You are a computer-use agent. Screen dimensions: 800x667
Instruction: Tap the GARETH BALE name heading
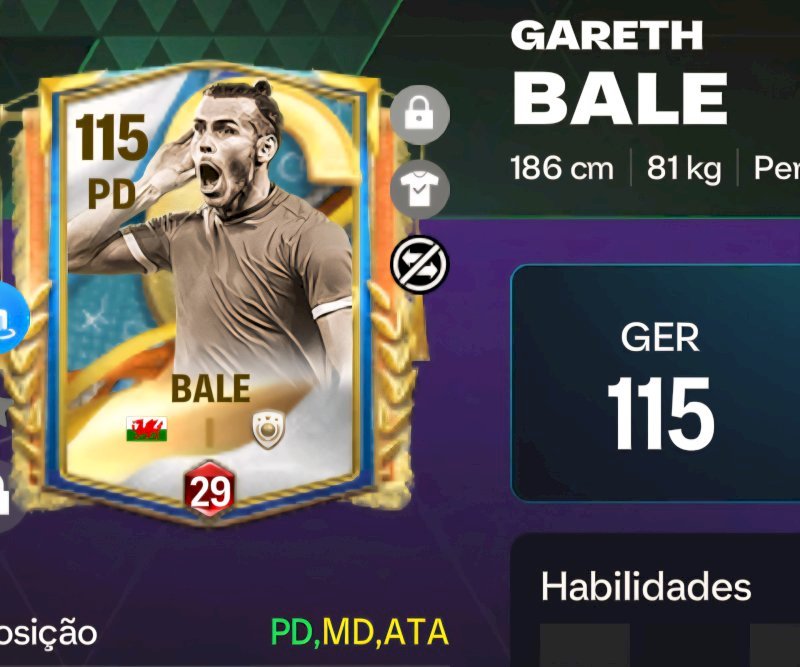619,74
